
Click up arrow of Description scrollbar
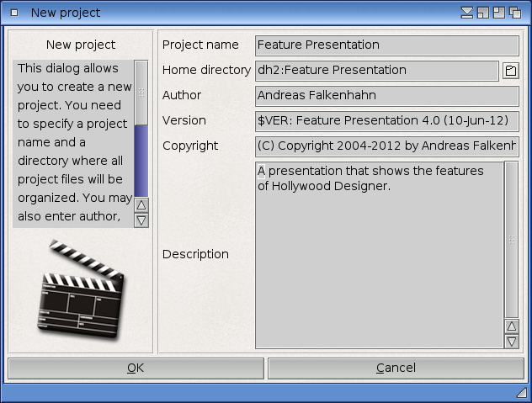click(x=511, y=326)
